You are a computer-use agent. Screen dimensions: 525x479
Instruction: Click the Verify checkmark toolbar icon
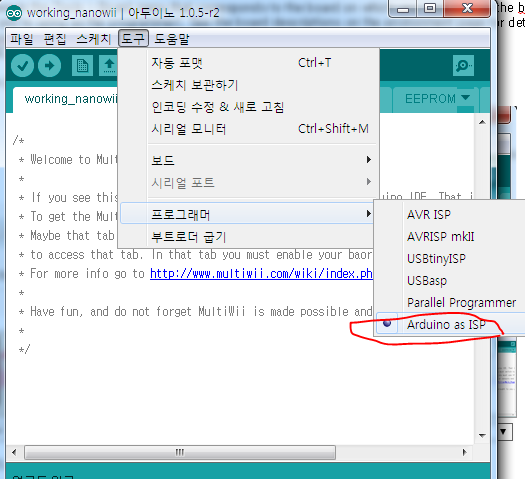coord(22,66)
